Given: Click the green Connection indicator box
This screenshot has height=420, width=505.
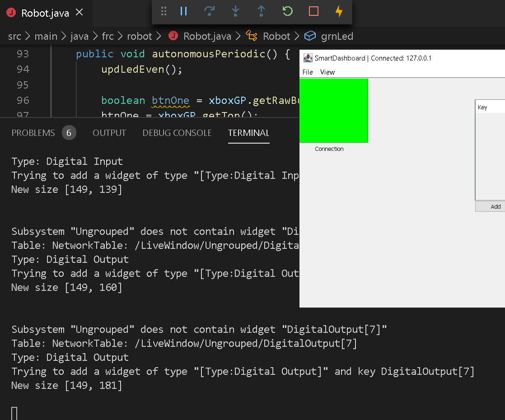Looking at the screenshot, I should coord(334,111).
